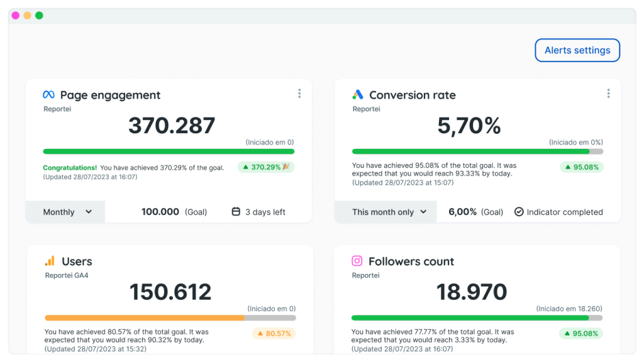The image size is (644, 362).
Task: Click the 370.29% achievement badge
Action: pos(266,167)
